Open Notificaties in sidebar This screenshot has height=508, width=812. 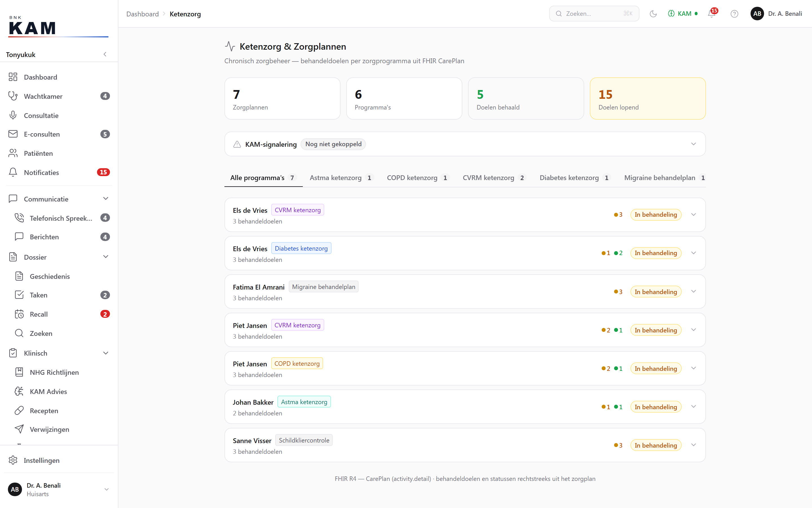point(59,172)
